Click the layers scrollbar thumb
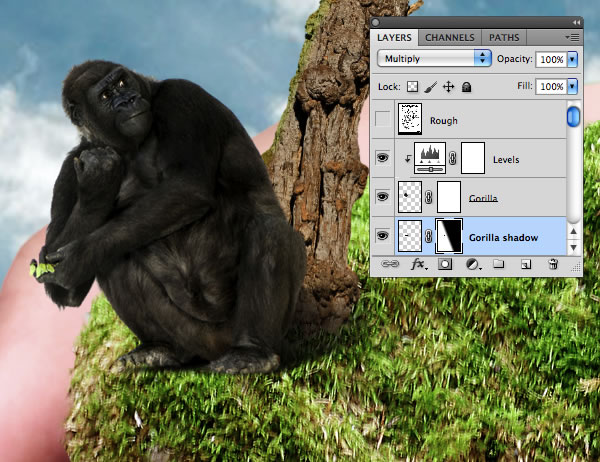Screen dimensions: 600x462 click(x=573, y=116)
